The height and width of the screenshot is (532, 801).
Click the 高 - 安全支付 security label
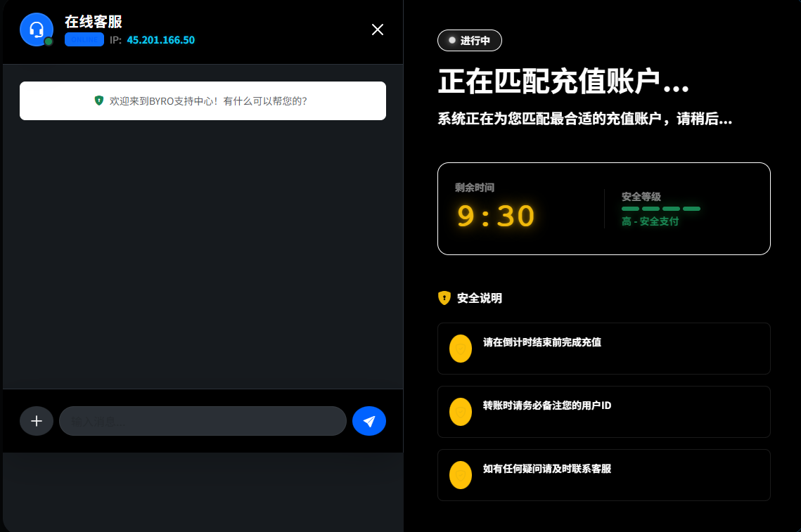[650, 221]
